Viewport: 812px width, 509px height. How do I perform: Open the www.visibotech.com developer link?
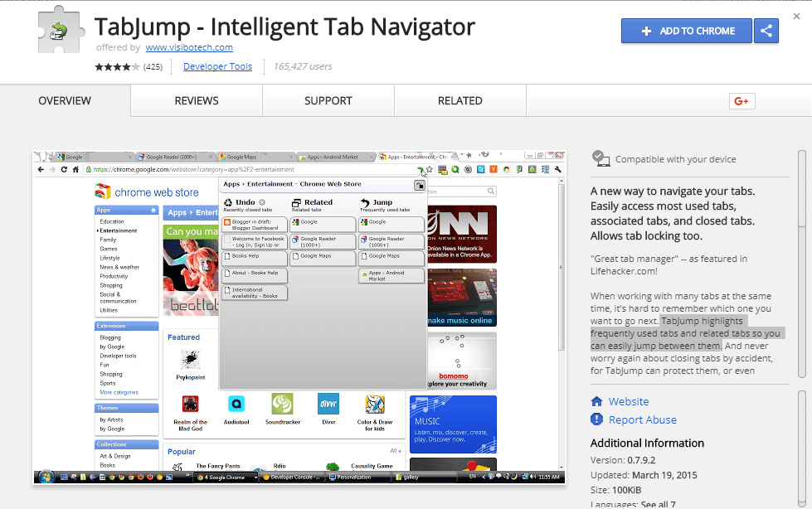click(x=189, y=47)
